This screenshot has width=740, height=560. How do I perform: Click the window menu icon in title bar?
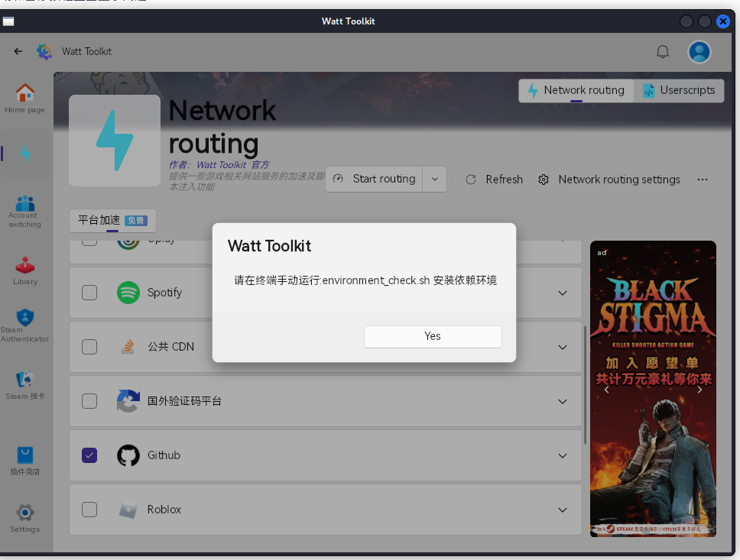click(x=8, y=21)
